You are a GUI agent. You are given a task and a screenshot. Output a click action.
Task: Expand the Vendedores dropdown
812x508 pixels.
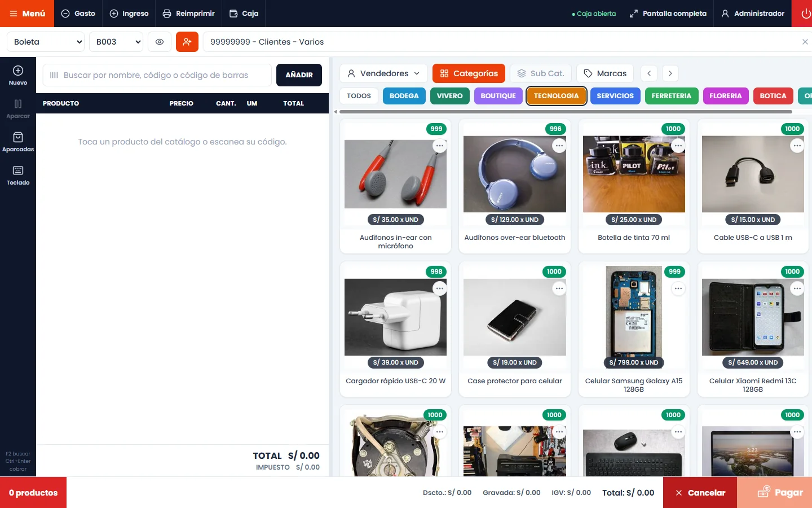383,73
